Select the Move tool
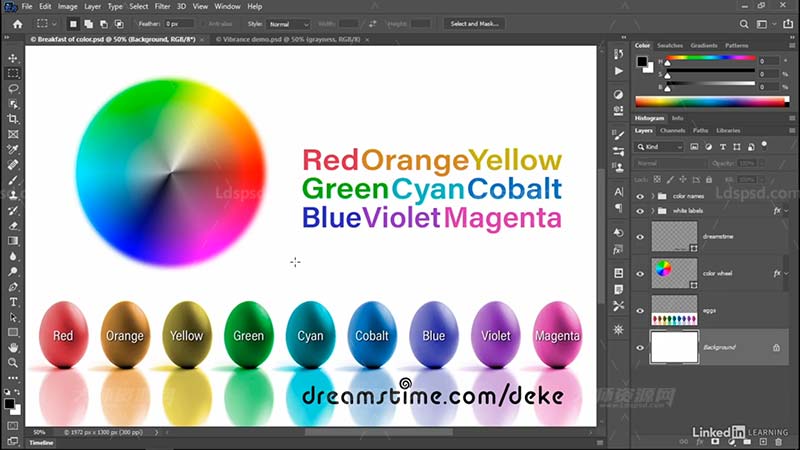This screenshot has width=800, height=450. [x=13, y=58]
